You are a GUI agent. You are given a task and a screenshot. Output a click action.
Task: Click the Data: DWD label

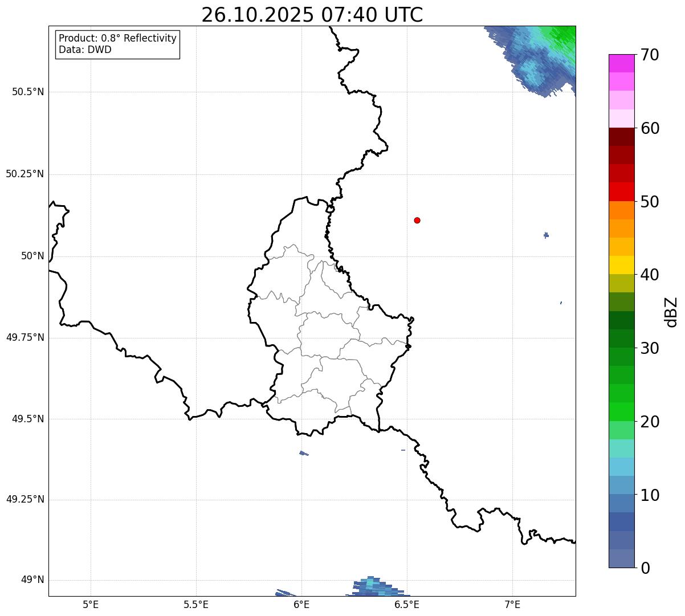(x=85, y=50)
